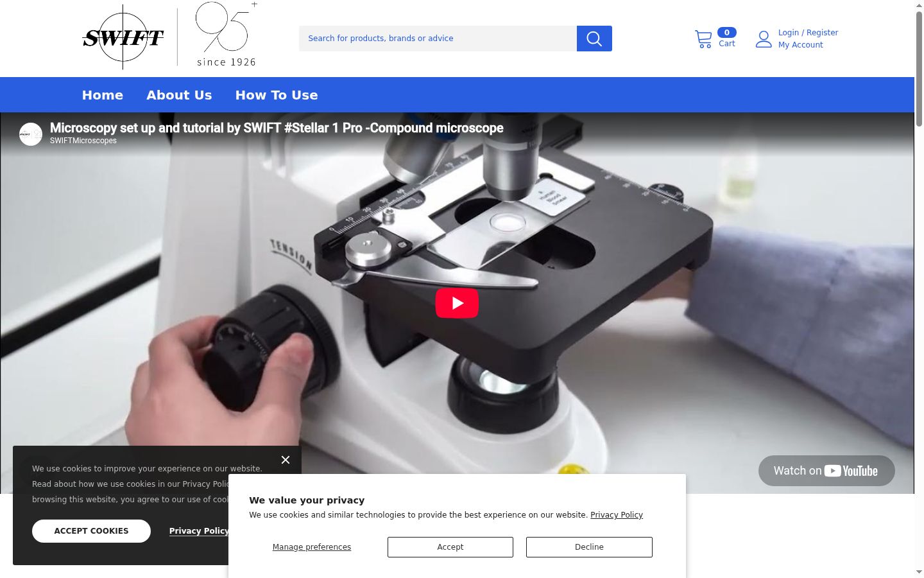
Task: Click the ACCEPT COOKIES button
Action: [91, 531]
